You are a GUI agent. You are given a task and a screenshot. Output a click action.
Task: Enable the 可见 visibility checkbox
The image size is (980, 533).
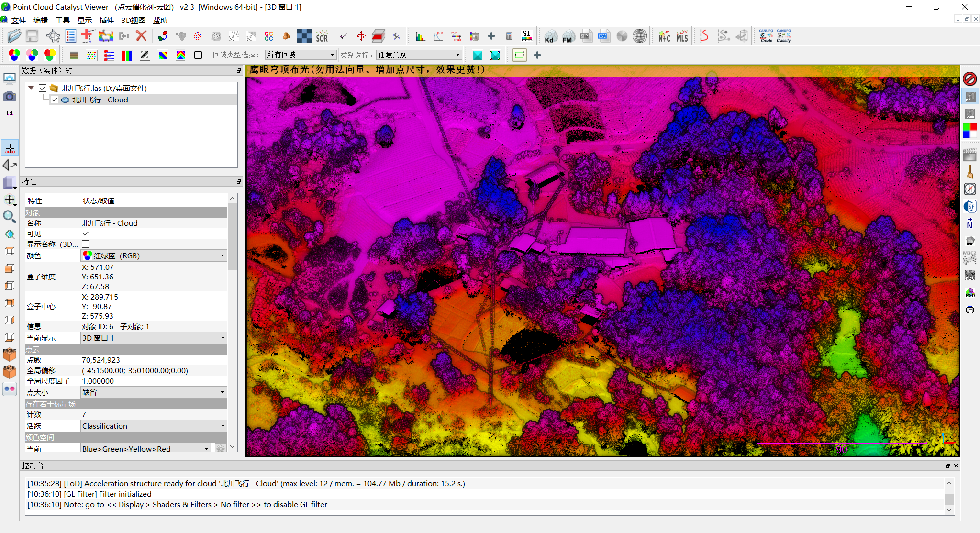point(84,233)
